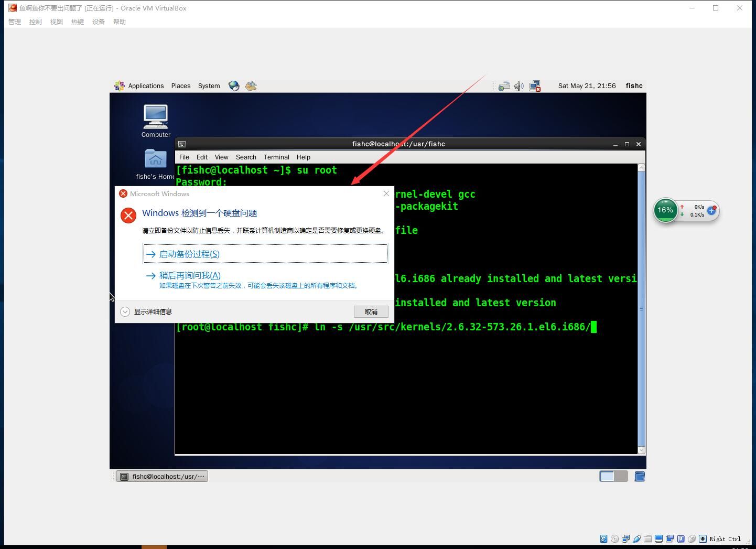Screen dimensions: 756x549
Task: Open terminal File menu
Action: (184, 157)
